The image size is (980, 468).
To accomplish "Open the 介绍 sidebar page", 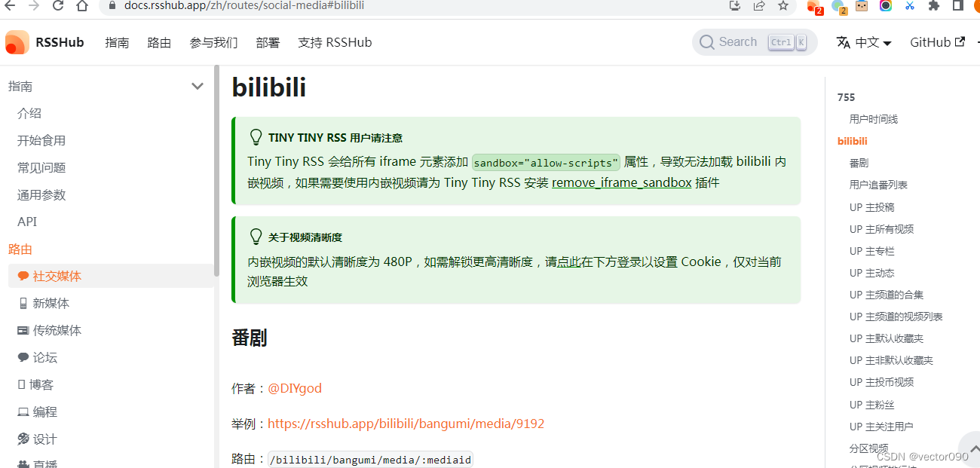I will 29,113.
